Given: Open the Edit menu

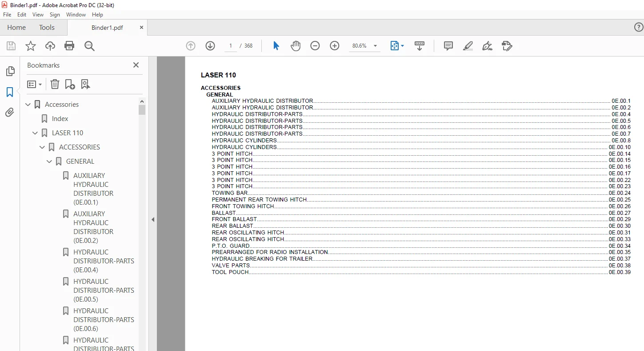Looking at the screenshot, I should [22, 15].
